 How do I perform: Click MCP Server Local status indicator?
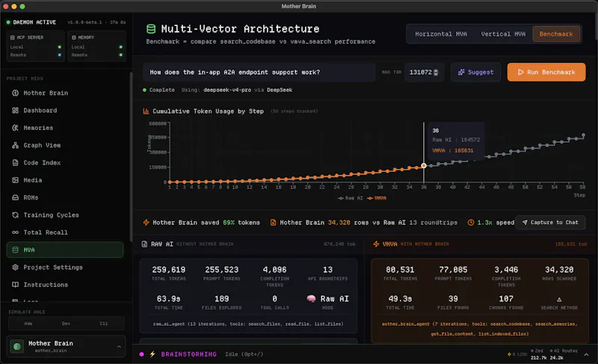pyautogui.click(x=60, y=47)
